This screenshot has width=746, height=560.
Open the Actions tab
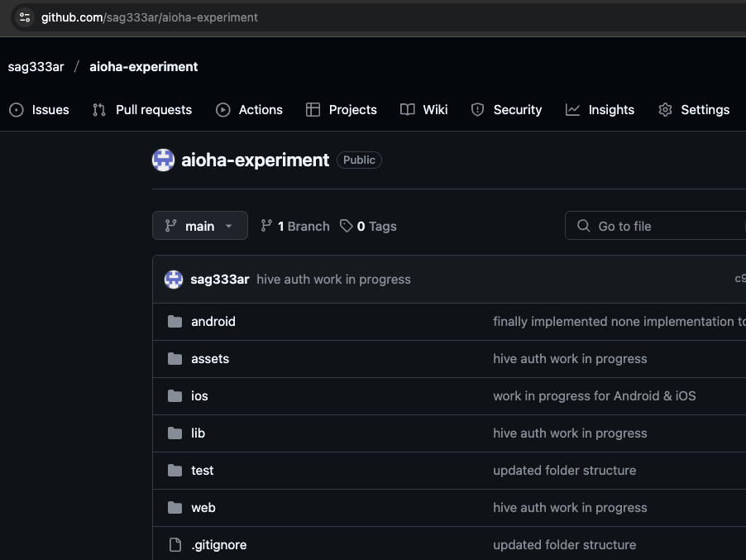249,110
